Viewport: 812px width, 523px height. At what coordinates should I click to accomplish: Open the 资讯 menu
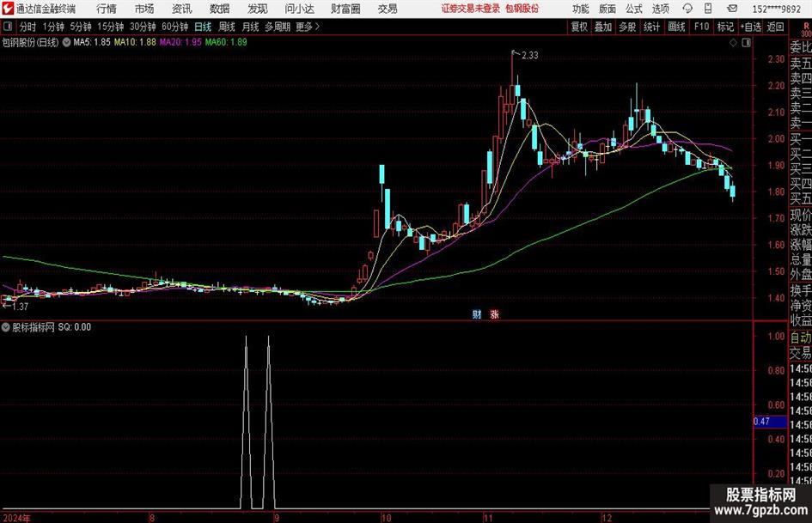point(182,9)
